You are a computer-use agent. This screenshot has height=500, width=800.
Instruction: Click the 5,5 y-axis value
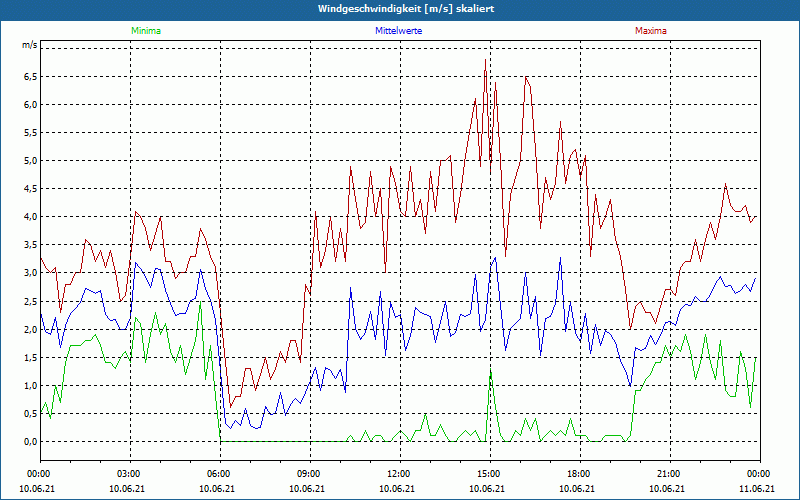pyautogui.click(x=30, y=133)
